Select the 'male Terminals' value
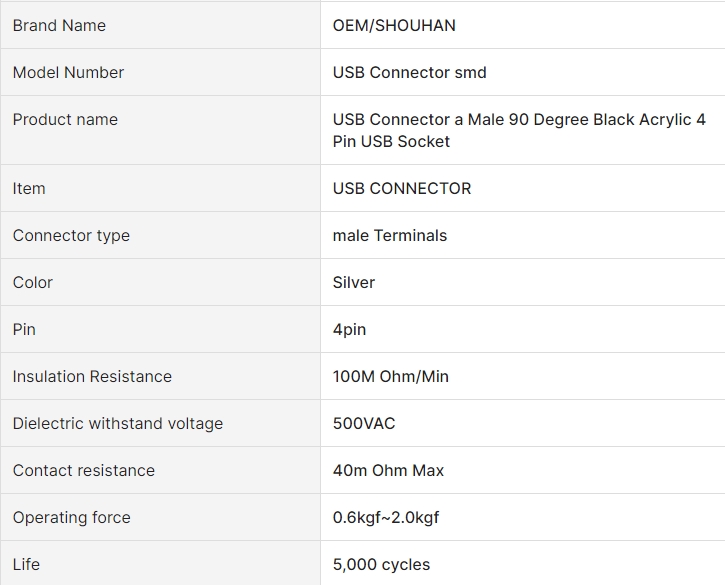Screen dimensions: 725x585 click(x=390, y=236)
